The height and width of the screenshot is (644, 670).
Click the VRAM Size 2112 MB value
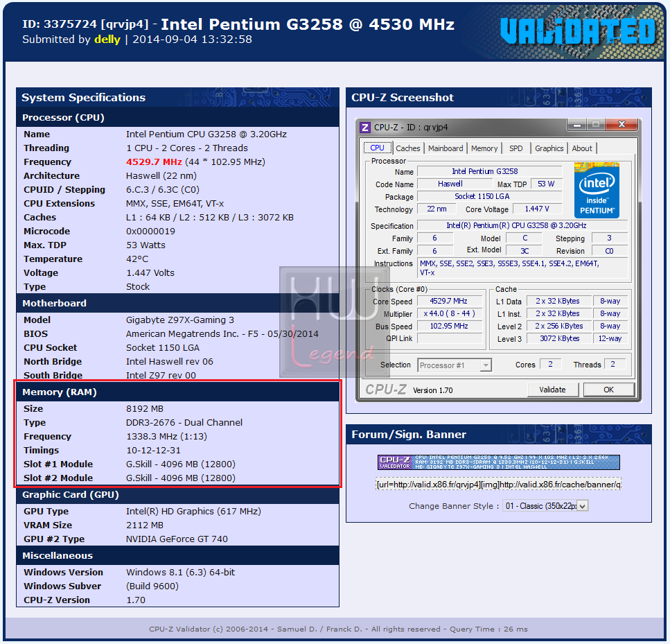145,525
